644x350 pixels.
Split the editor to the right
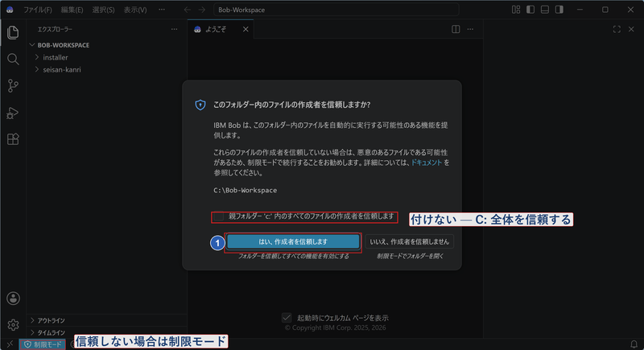(x=456, y=29)
